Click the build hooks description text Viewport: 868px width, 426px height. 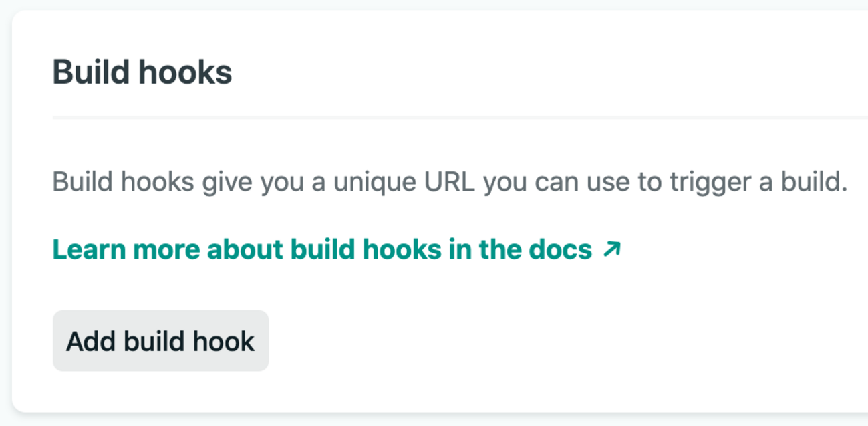coord(449,182)
